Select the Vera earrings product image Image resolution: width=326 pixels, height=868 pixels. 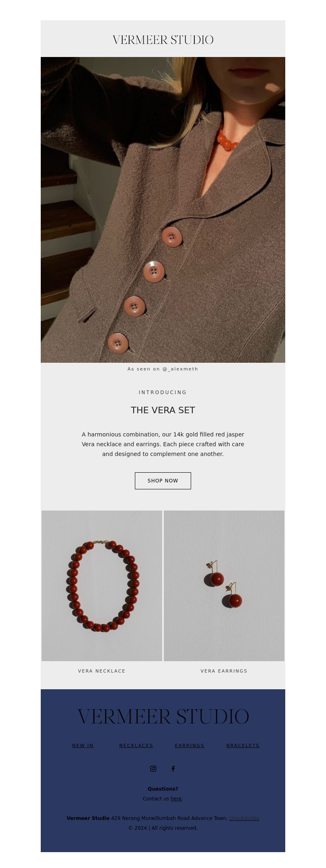pos(224,586)
